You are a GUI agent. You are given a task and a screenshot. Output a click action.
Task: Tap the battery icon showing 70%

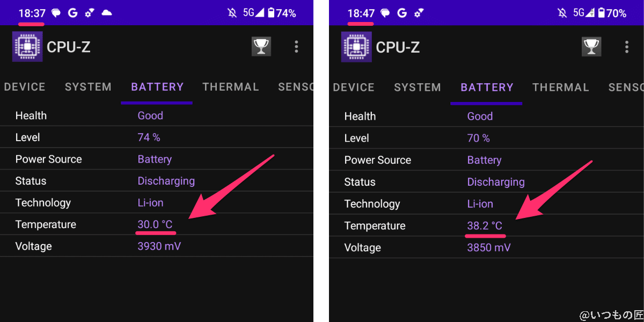pos(601,13)
